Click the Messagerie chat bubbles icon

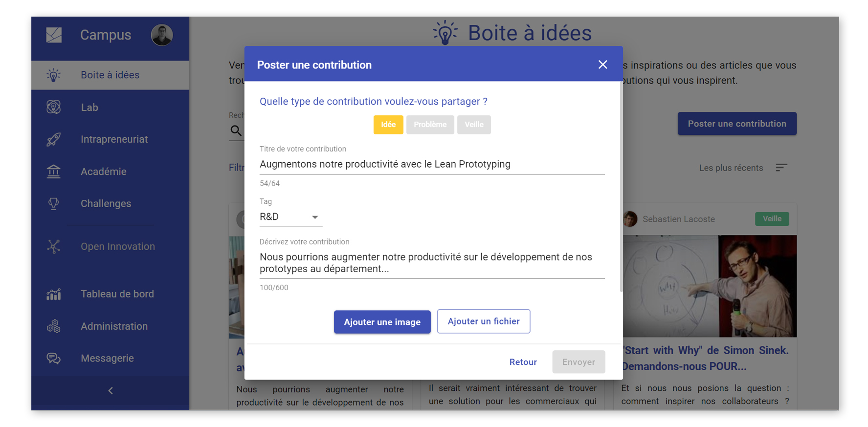53,358
